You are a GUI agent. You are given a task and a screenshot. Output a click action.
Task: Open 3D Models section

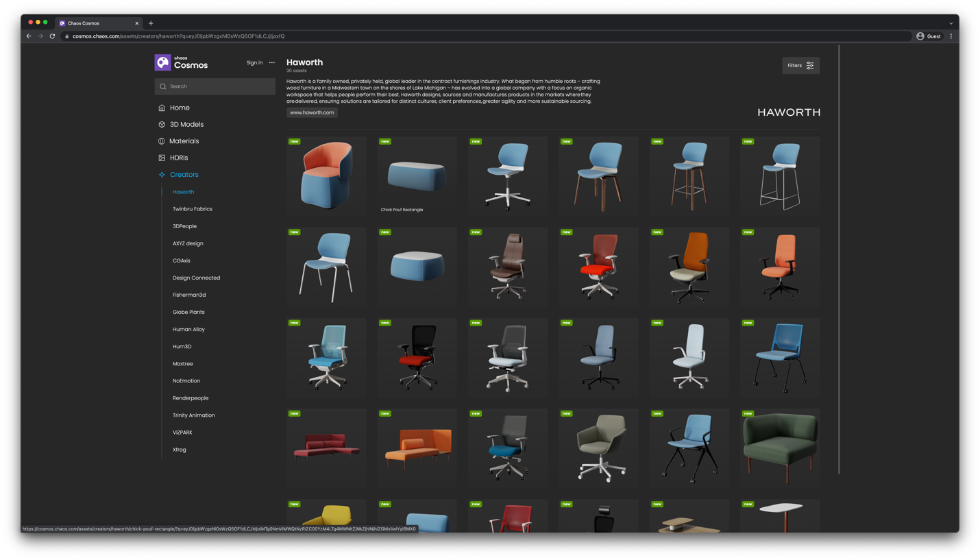[186, 125]
